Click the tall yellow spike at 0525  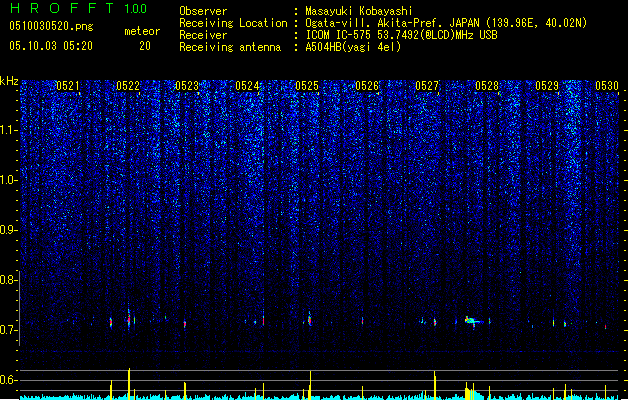coord(310,385)
